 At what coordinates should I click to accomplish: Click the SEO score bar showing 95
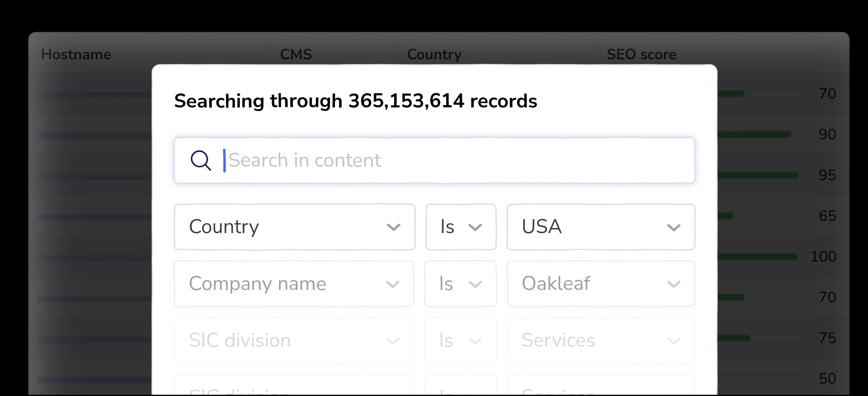758,175
